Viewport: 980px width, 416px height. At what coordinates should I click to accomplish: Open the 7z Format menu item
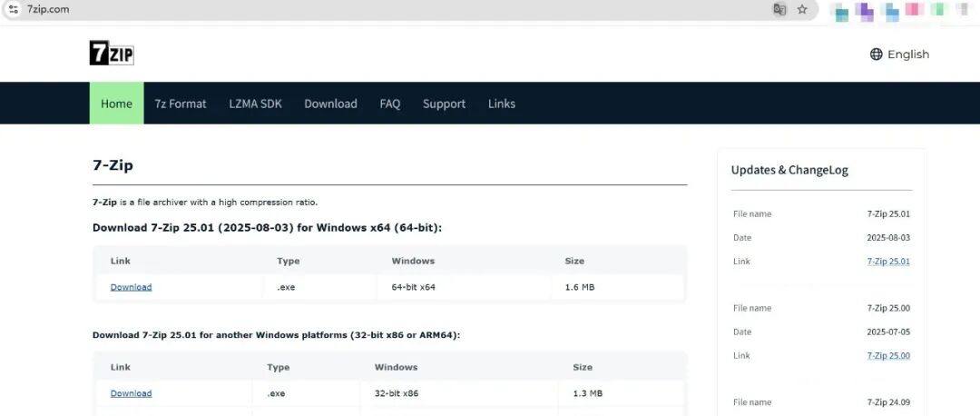pos(181,104)
